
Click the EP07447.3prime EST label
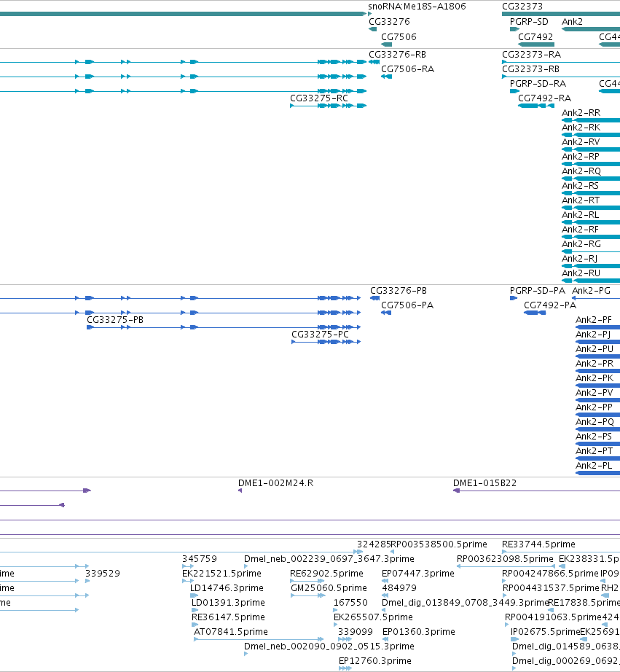pyautogui.click(x=417, y=574)
